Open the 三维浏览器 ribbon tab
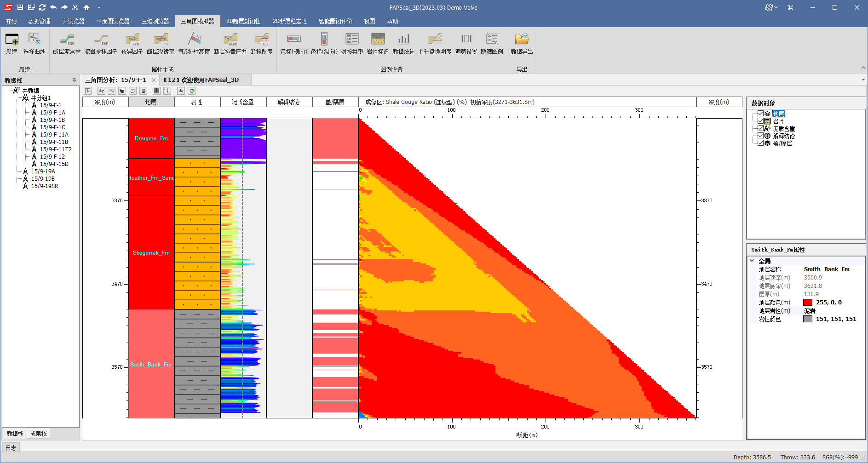The width and height of the screenshot is (868, 463). pyautogui.click(x=155, y=21)
